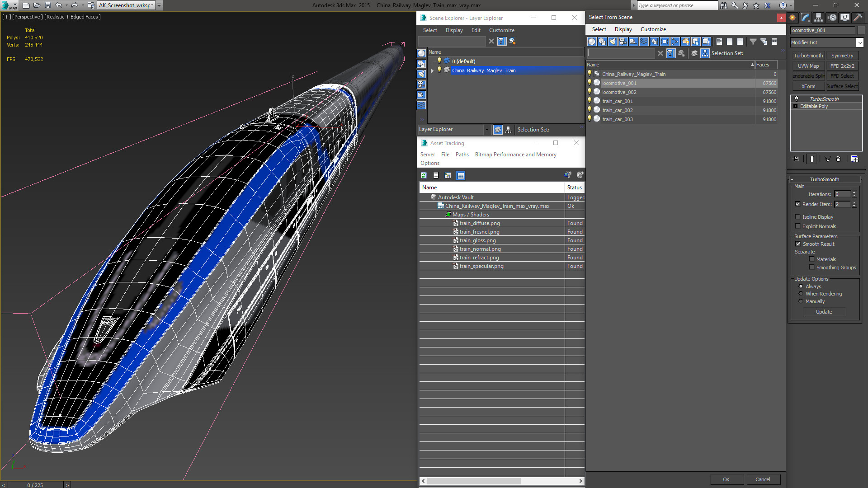The image size is (868, 488).
Task: Expand Editable Poly in modifier stack
Action: [x=796, y=106]
